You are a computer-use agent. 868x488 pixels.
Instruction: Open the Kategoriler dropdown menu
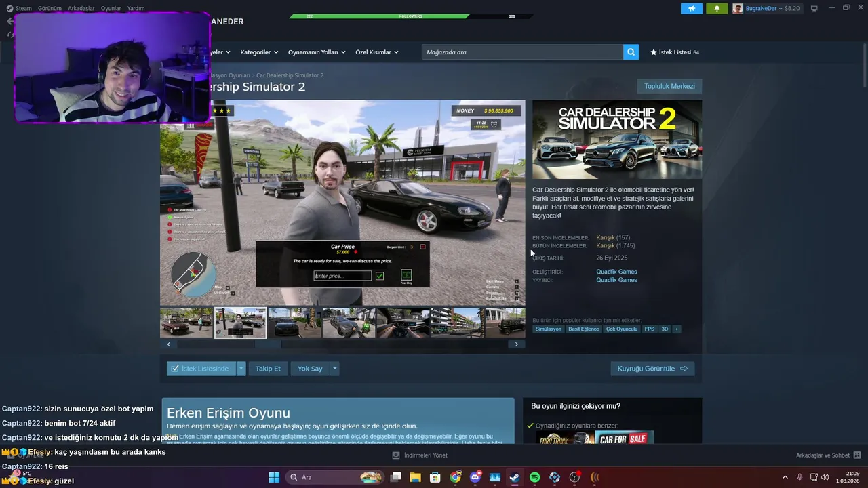pyautogui.click(x=259, y=52)
